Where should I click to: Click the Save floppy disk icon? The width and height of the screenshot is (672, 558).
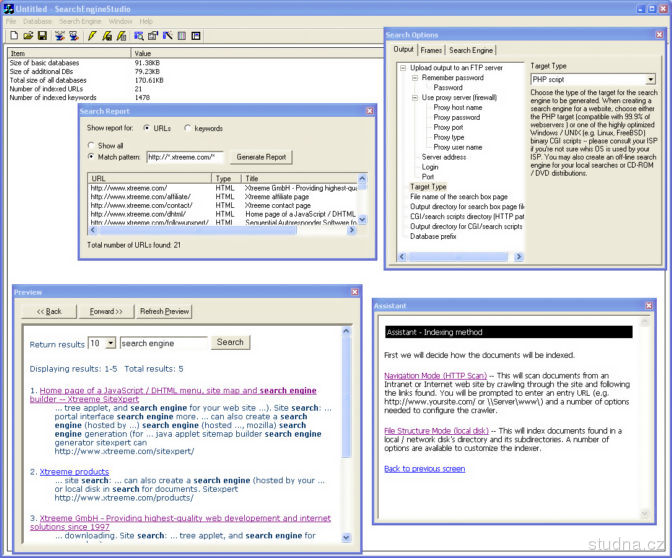pos(42,36)
